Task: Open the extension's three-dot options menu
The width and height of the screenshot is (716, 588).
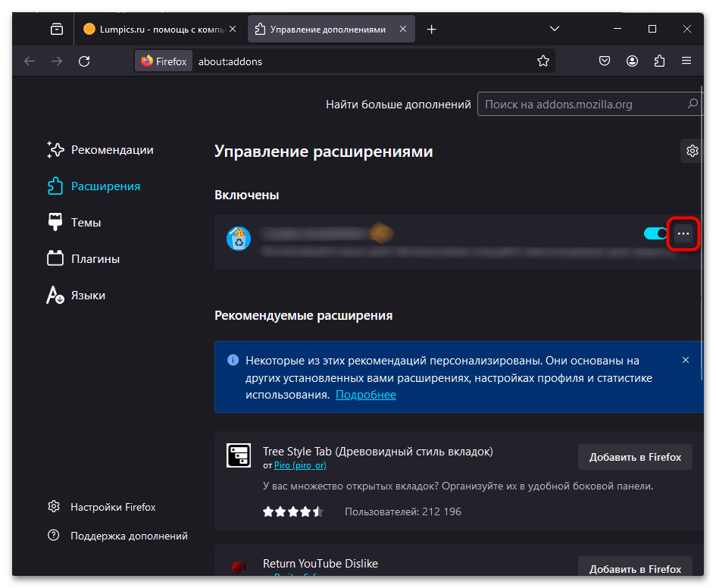Action: tap(683, 233)
